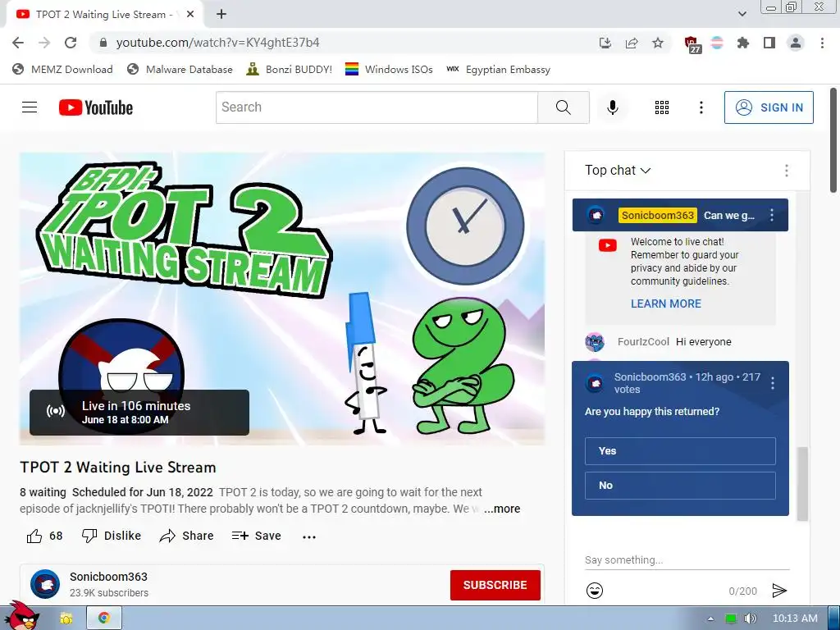Open the Windows ISOs bookmark

tap(389, 69)
